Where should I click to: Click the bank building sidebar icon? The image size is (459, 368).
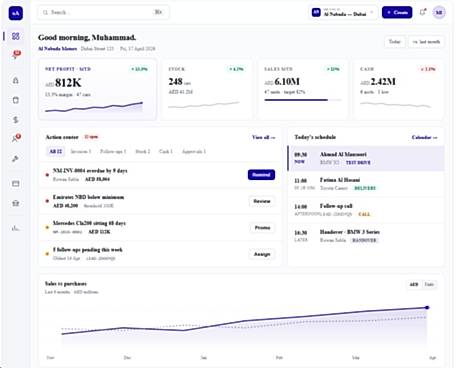pyautogui.click(x=16, y=203)
